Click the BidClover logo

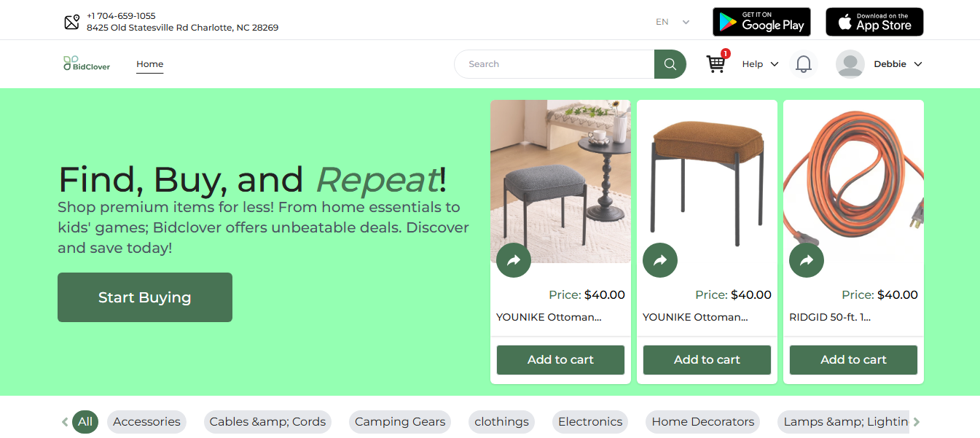[x=87, y=64]
